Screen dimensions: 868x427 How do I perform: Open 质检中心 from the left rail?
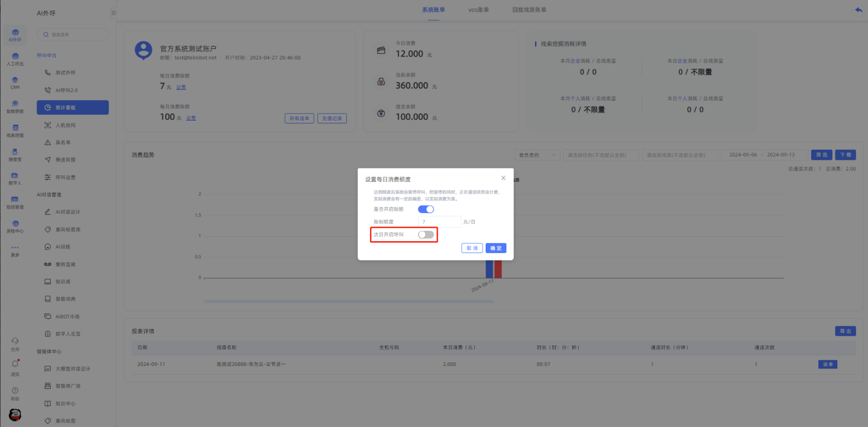point(15,226)
